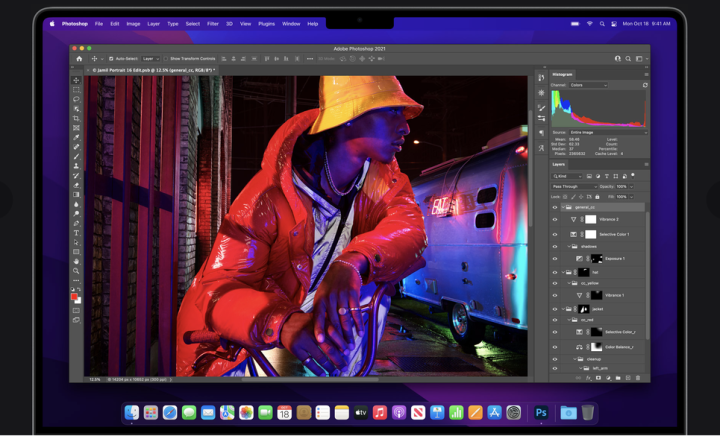
Task: Hide the Vibrance 2 layer
Action: click(555, 219)
